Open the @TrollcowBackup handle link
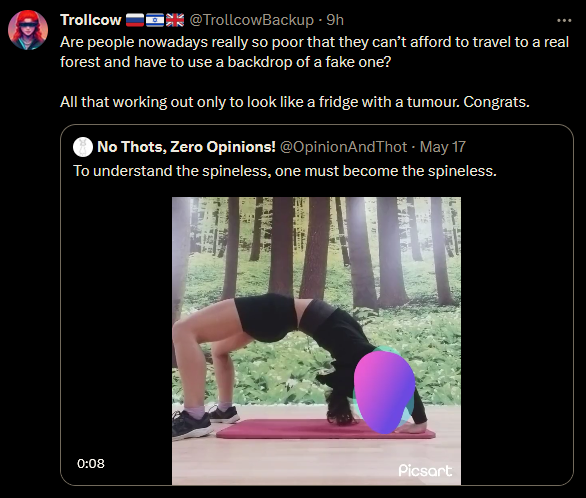Image resolution: width=586 pixels, height=498 pixels. [x=252, y=20]
